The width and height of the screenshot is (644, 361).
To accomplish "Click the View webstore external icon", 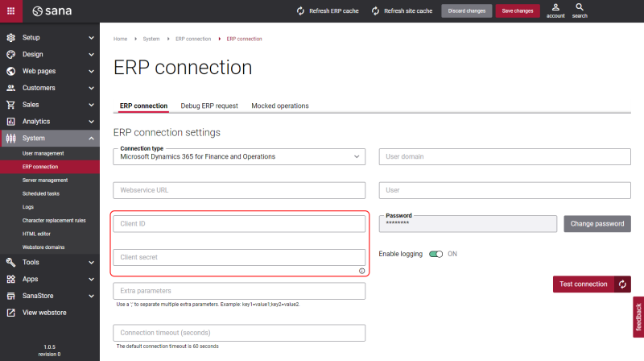I will [11, 313].
